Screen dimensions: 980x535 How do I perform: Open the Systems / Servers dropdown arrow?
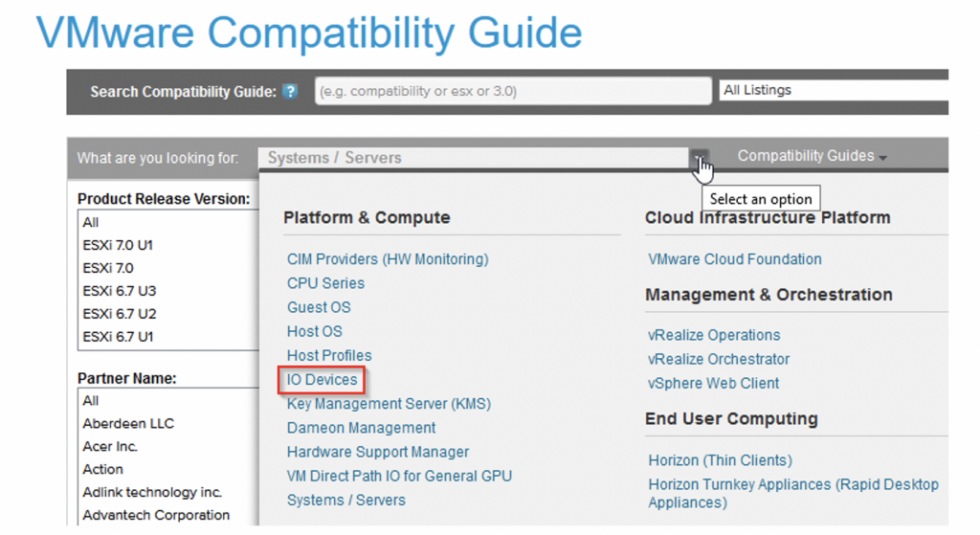(700, 158)
